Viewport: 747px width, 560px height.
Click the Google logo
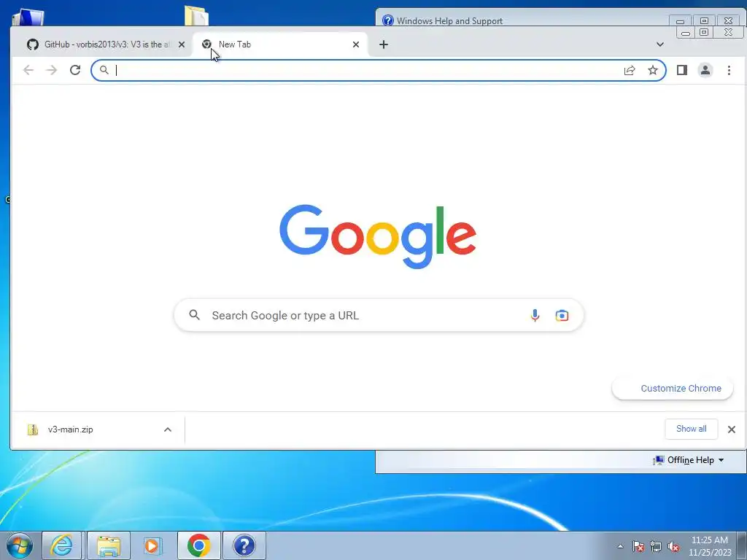pyautogui.click(x=378, y=236)
